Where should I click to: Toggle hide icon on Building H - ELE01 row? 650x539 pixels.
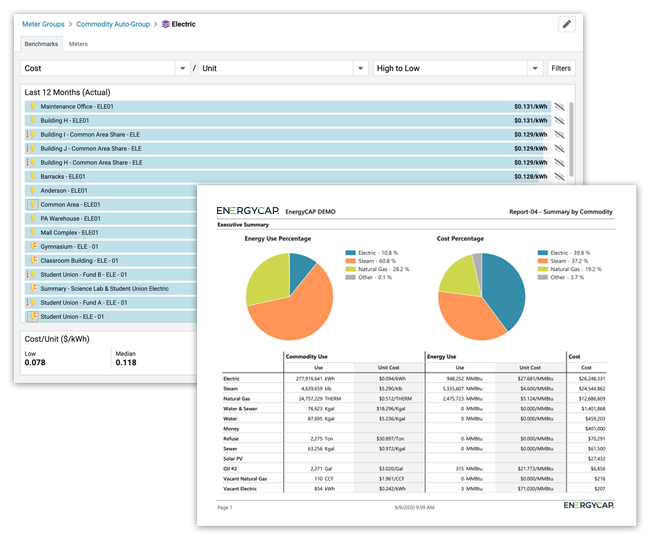[560, 120]
